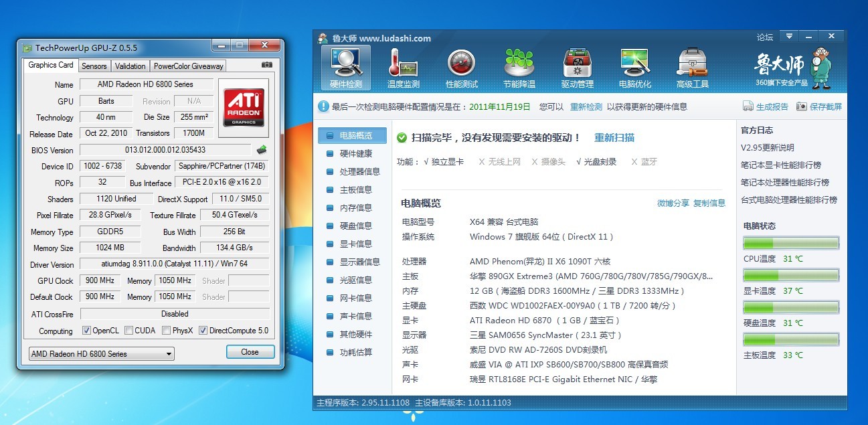Click the green check scan complete icon
The image size is (868, 425).
pos(402,138)
